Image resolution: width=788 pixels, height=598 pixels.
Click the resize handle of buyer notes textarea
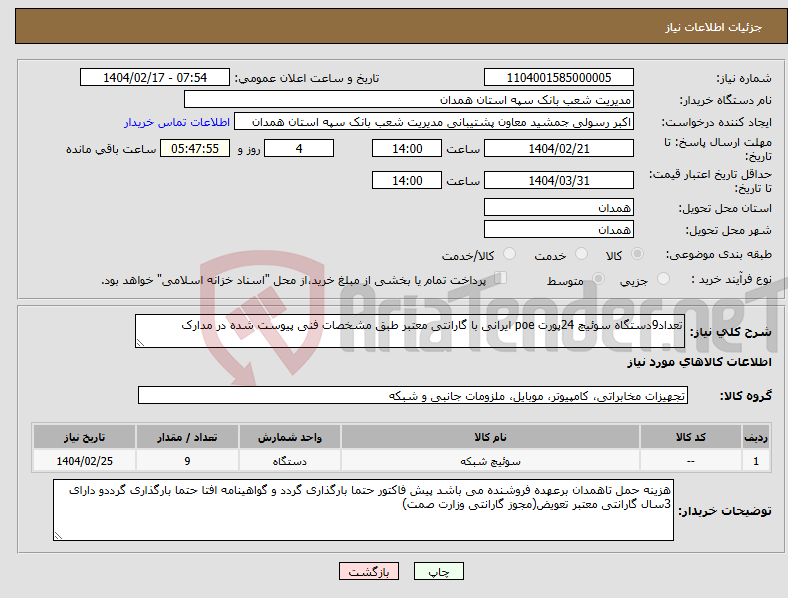pos(58,536)
